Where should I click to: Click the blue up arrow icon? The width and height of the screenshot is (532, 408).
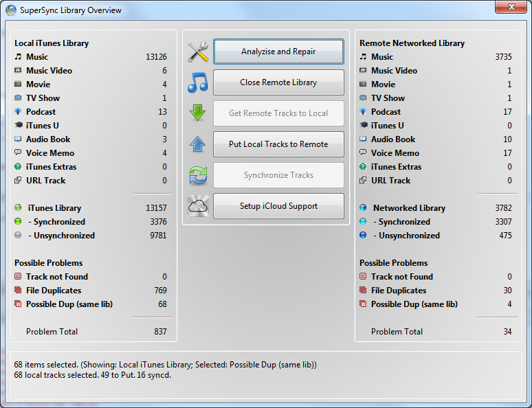click(x=198, y=144)
